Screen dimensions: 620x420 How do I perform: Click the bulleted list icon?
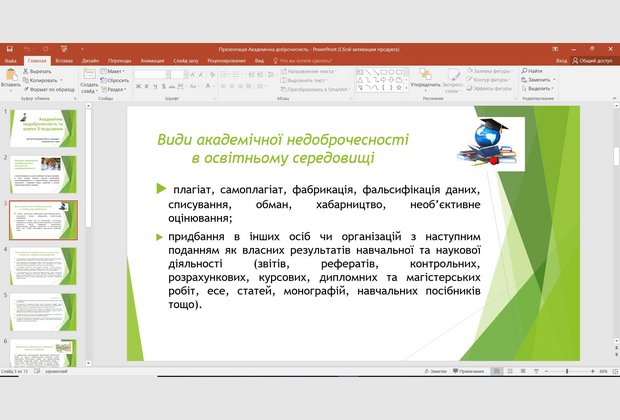click(x=225, y=74)
